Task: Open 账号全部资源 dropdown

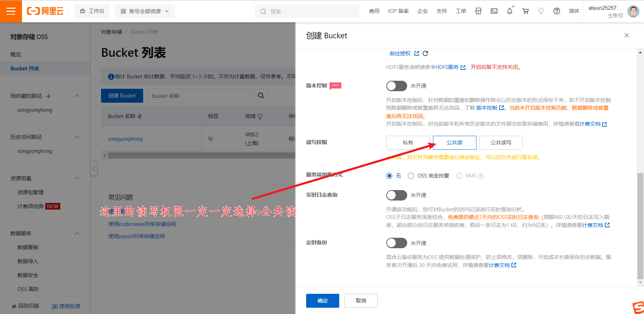Action: pos(145,11)
